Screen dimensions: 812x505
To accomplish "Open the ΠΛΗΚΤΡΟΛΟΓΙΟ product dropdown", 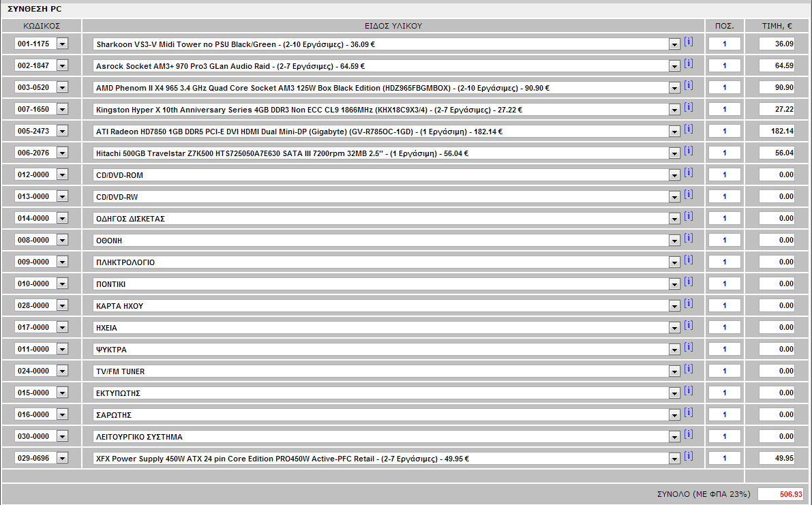I will (674, 262).
